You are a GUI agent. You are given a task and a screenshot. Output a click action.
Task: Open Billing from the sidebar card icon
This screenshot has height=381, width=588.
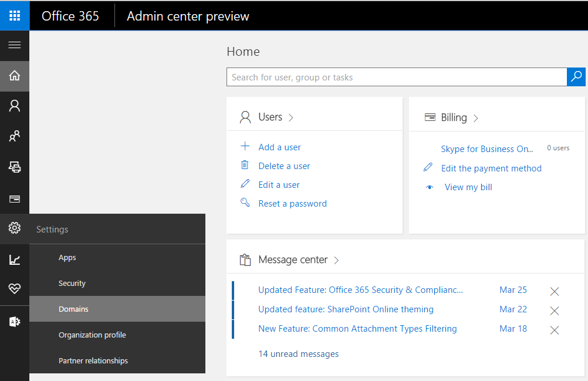click(15, 198)
